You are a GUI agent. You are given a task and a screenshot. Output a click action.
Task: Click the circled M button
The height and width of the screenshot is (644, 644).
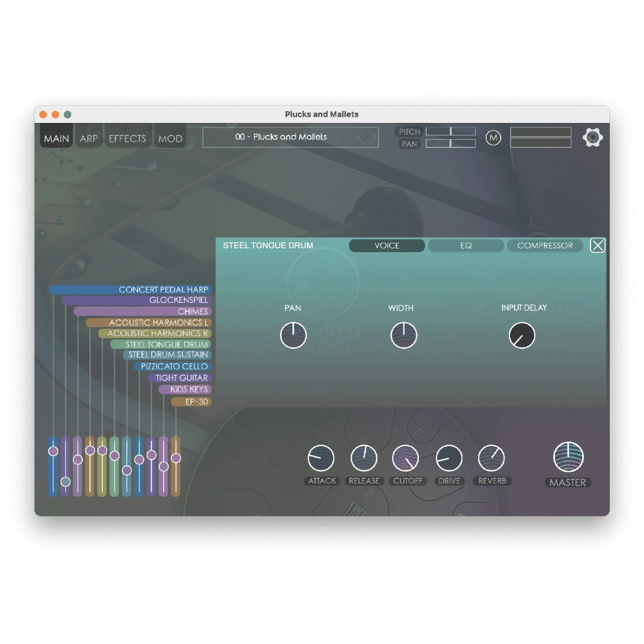493,138
